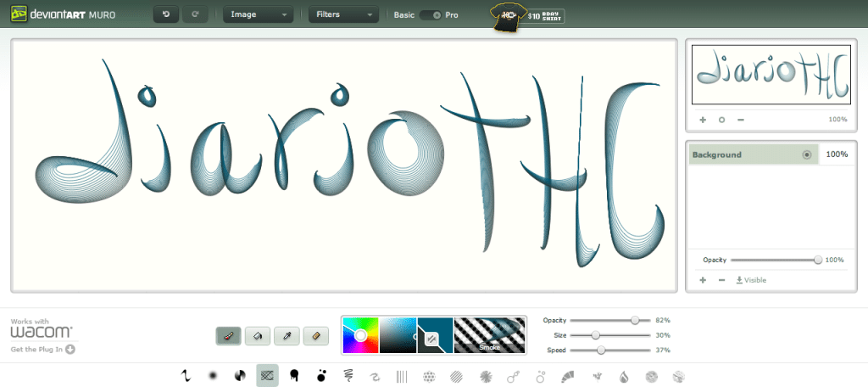
Task: Pick a hue on the color wheel
Action: click(x=360, y=335)
